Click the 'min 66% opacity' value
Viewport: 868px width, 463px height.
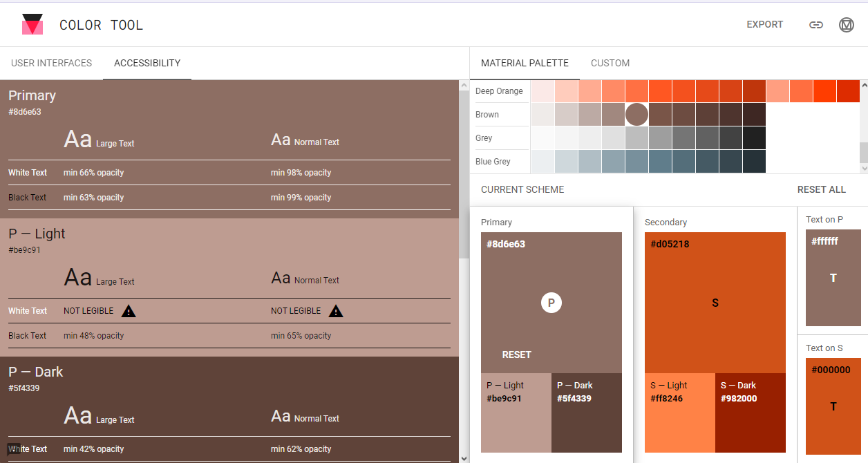tap(94, 173)
